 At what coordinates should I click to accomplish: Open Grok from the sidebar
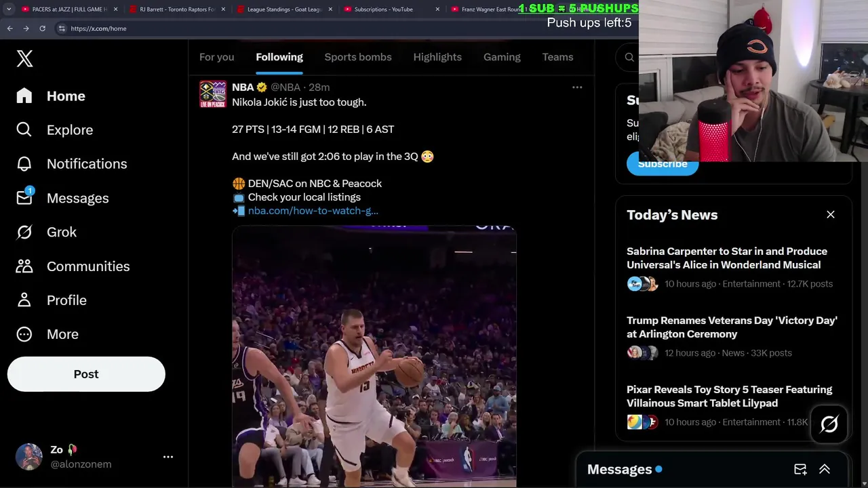point(47,232)
